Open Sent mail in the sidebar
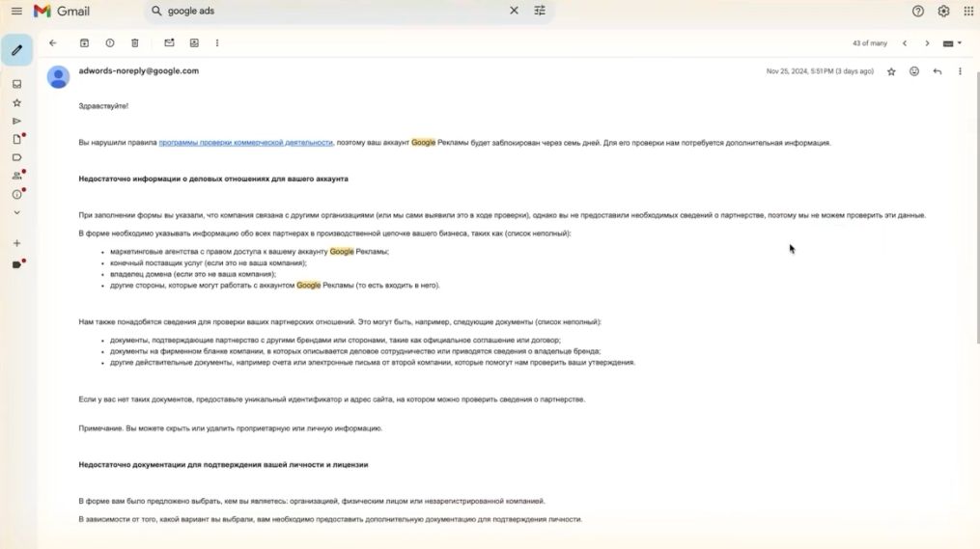Screen dimensions: 980x549 tap(16, 122)
